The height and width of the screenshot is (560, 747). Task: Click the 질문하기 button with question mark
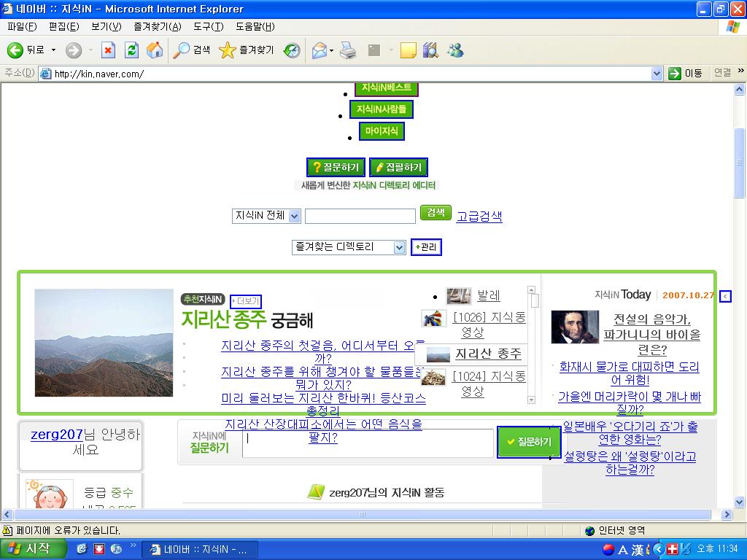point(336,167)
